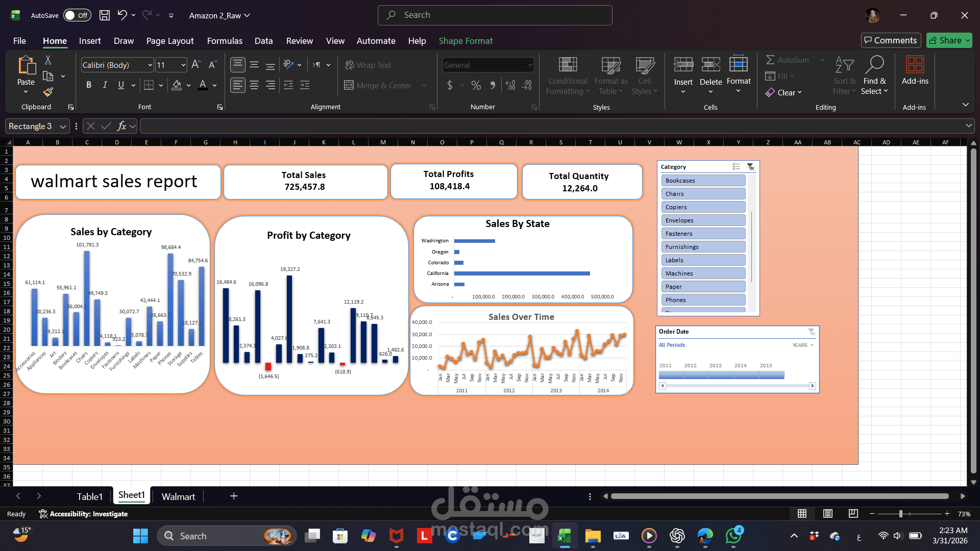Click the Format Painter icon

[48, 92]
